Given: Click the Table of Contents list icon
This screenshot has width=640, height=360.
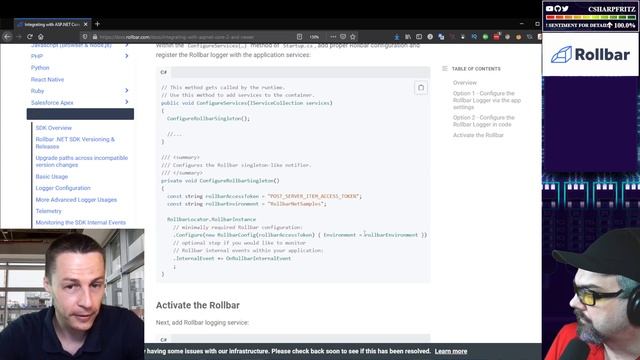Looking at the screenshot, I should pos(445,69).
